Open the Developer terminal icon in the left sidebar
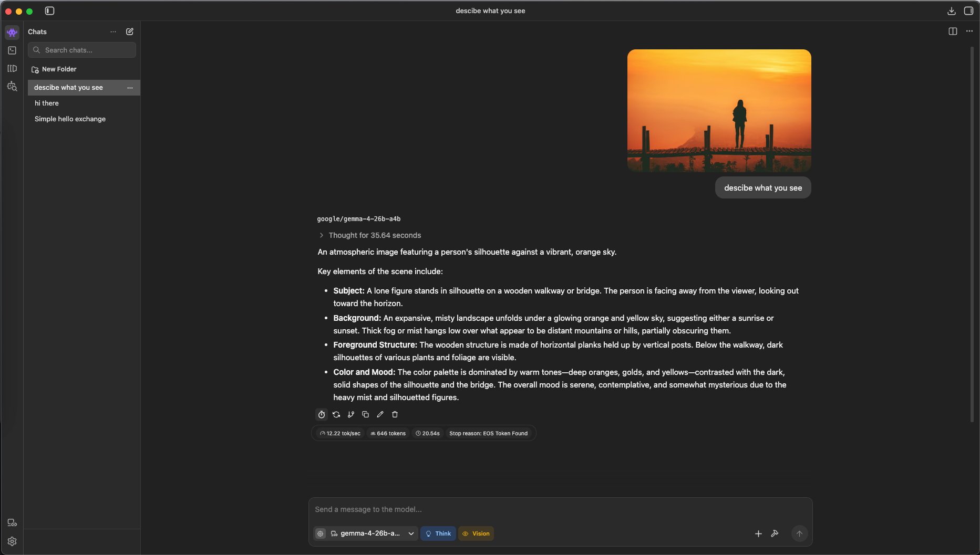Image resolution: width=980 pixels, height=555 pixels. coord(12,50)
